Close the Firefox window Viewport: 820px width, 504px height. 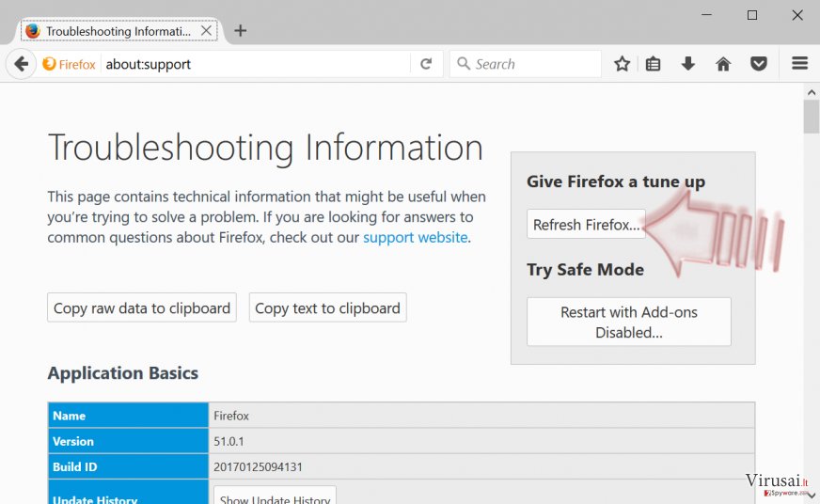pos(797,15)
